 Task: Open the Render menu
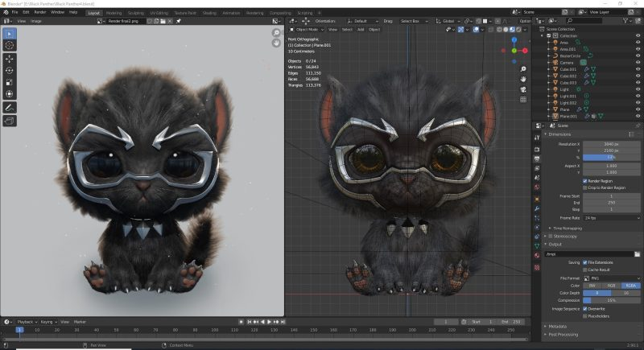[x=39, y=12]
